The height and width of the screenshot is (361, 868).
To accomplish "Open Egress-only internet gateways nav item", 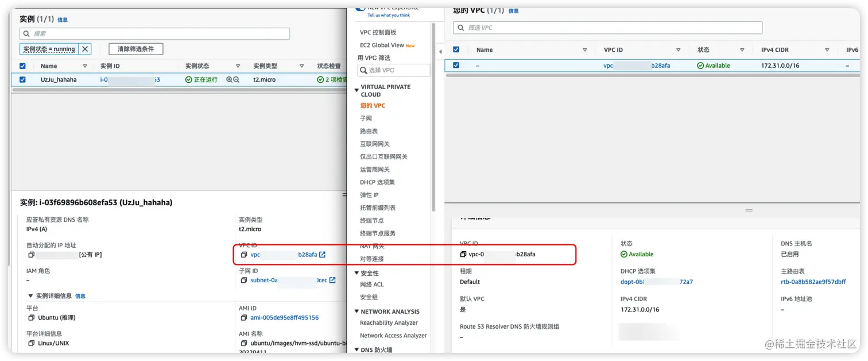I will (x=384, y=156).
